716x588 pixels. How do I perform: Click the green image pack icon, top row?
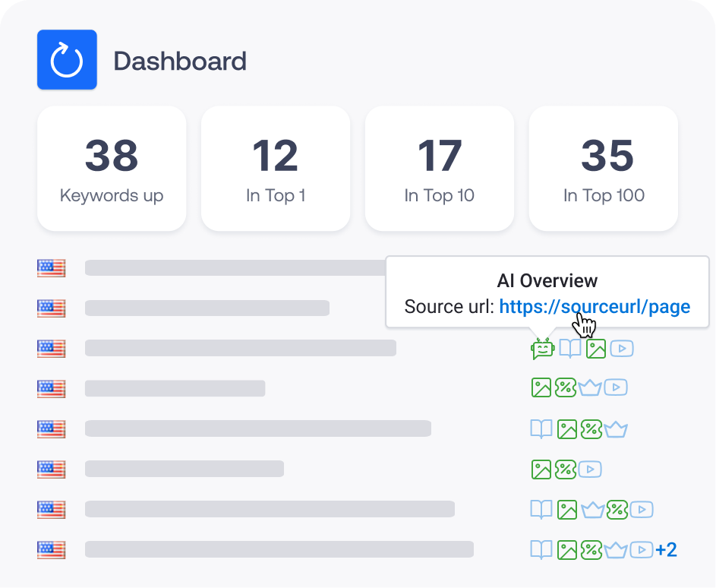tap(595, 348)
